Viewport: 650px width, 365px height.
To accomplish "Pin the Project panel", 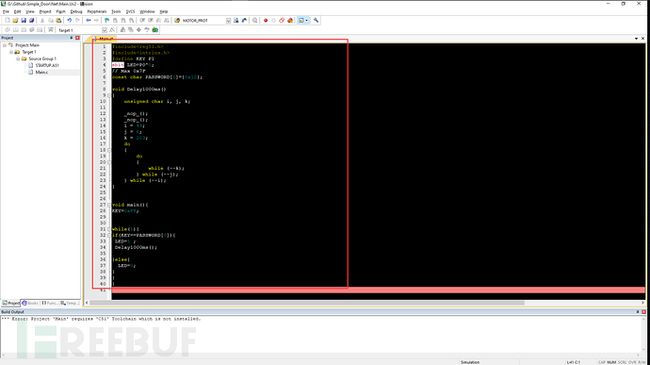I will 71,38.
